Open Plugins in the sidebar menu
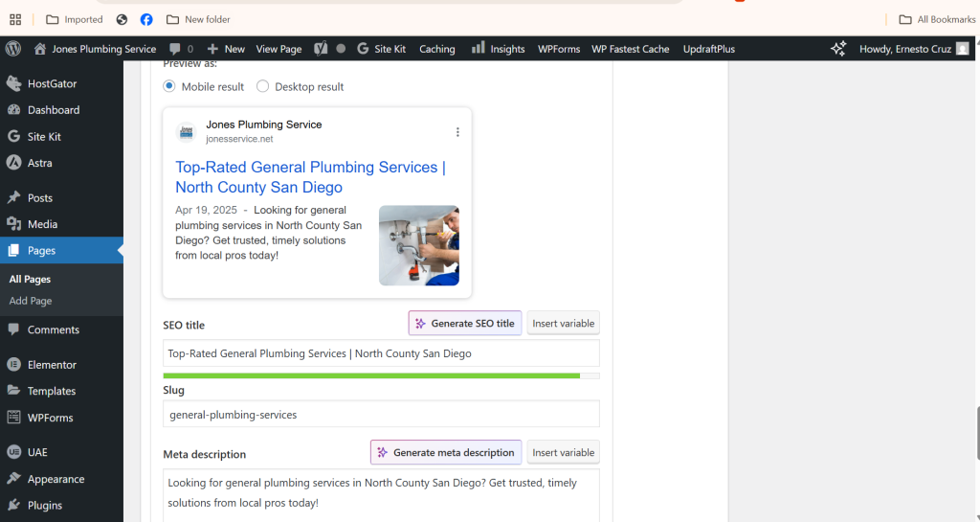Viewport: 980px width, 522px height. point(45,505)
